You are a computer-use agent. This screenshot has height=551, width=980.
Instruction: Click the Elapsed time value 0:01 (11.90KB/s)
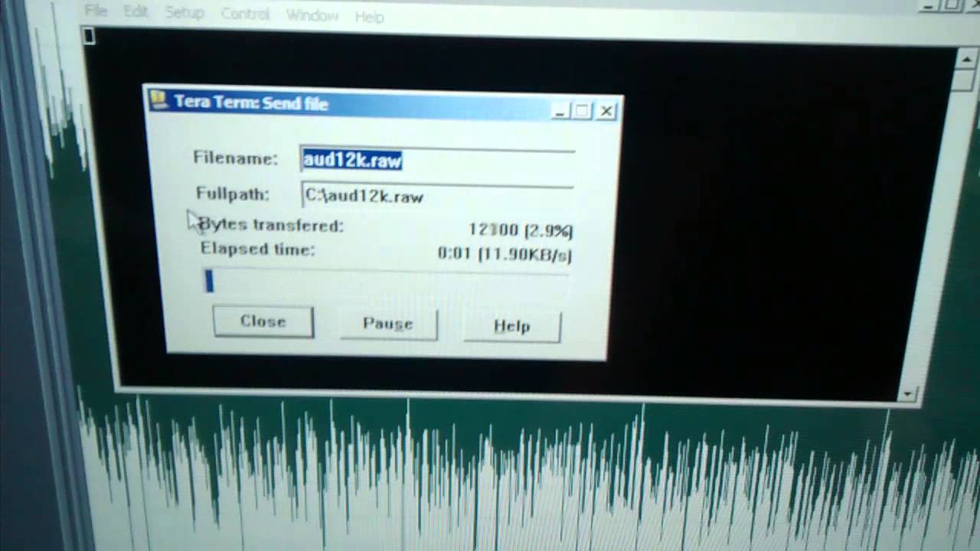(x=505, y=254)
